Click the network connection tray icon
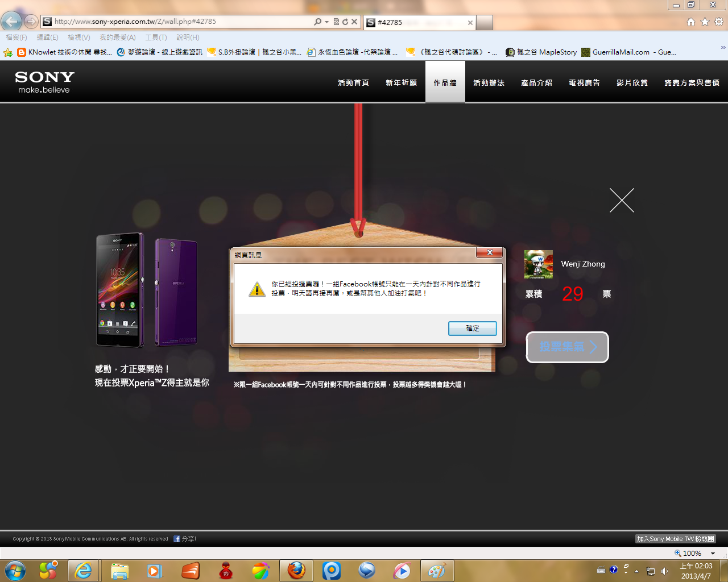This screenshot has width=728, height=582. coord(651,571)
